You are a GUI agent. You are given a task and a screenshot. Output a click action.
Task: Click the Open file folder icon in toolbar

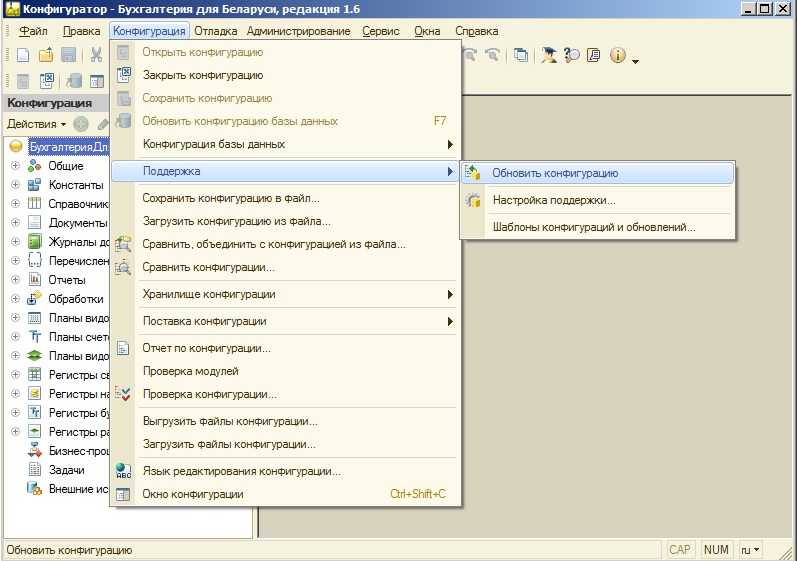point(45,56)
